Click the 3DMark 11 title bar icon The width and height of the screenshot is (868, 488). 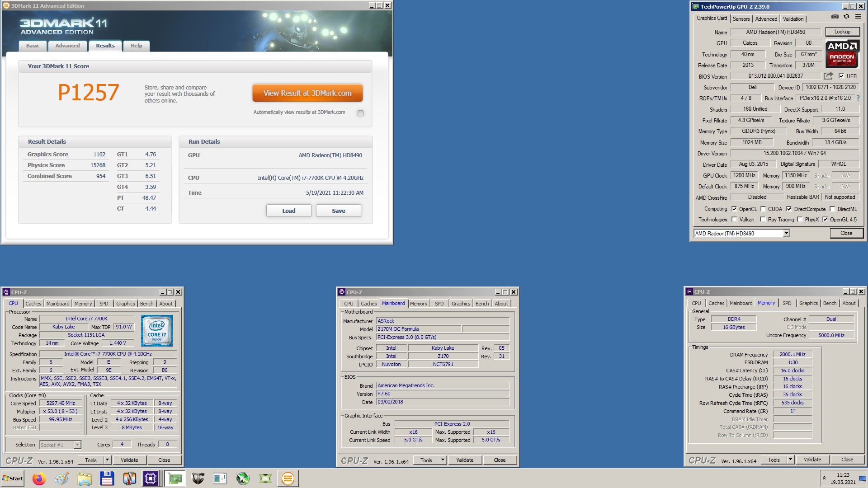coord(6,5)
